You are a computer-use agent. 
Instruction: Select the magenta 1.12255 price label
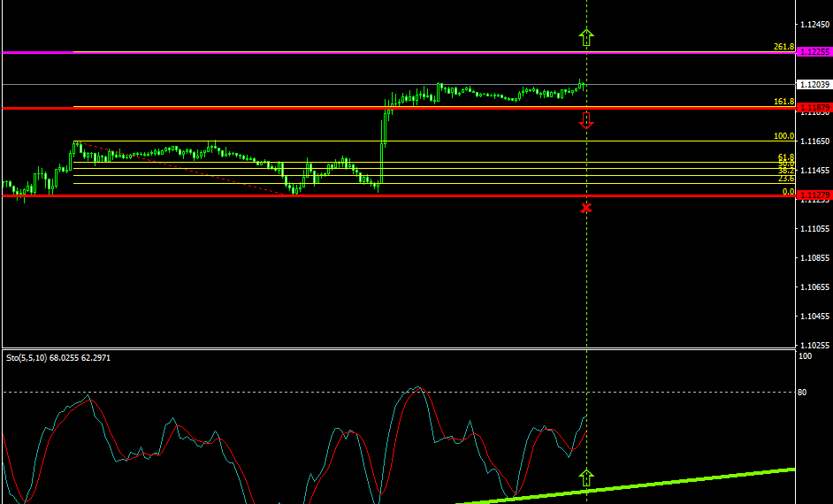coord(814,52)
